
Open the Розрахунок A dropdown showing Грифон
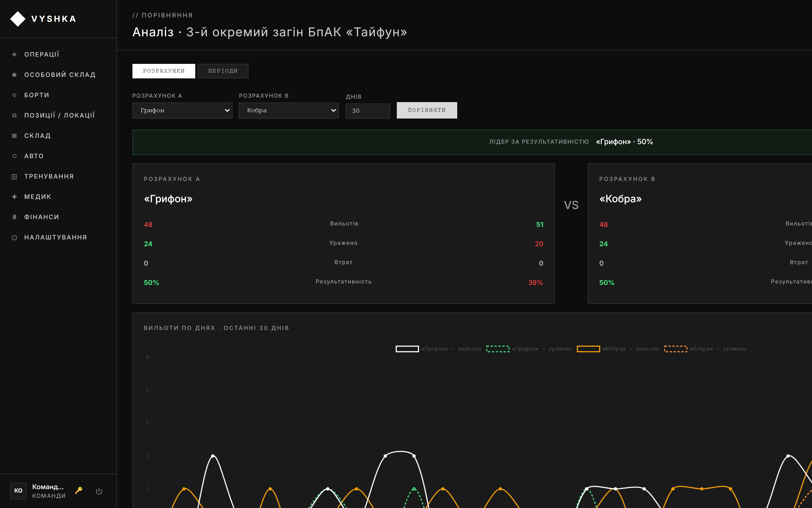coord(182,111)
